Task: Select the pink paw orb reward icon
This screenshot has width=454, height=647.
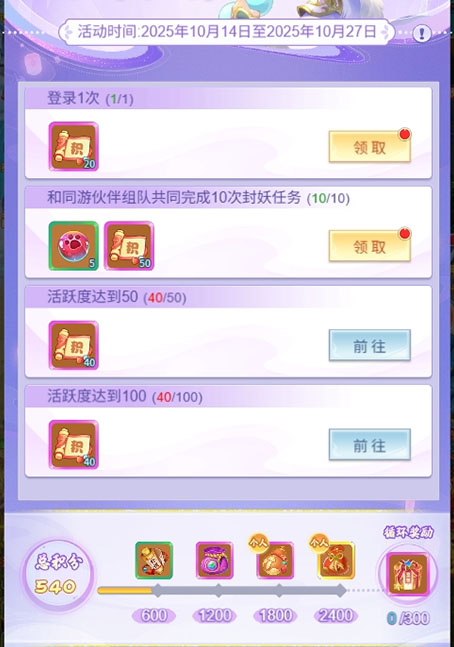Action: (73, 246)
